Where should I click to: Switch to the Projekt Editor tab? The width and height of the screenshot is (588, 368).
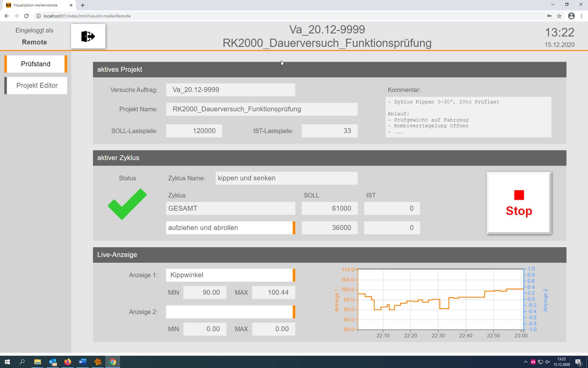(x=37, y=85)
